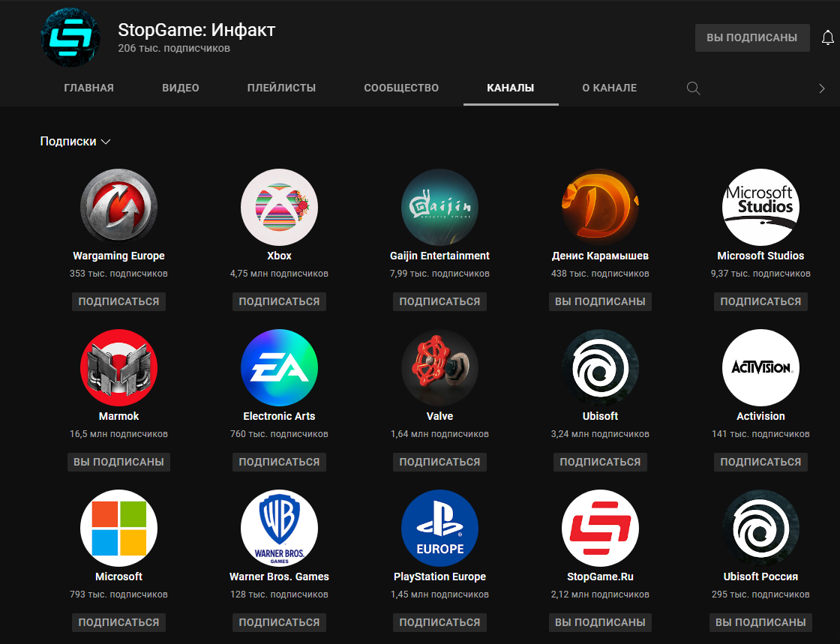Click the PlayStation Europe name link

(439, 577)
